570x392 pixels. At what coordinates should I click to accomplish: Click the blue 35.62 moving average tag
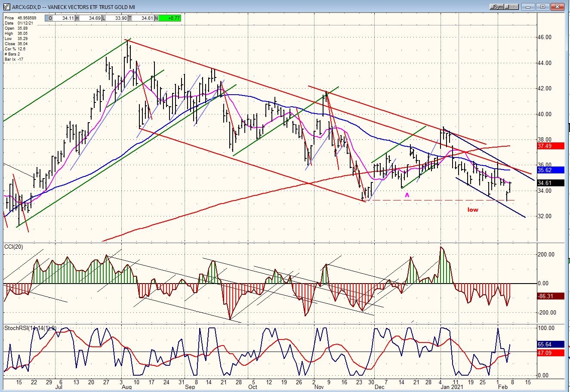point(550,170)
